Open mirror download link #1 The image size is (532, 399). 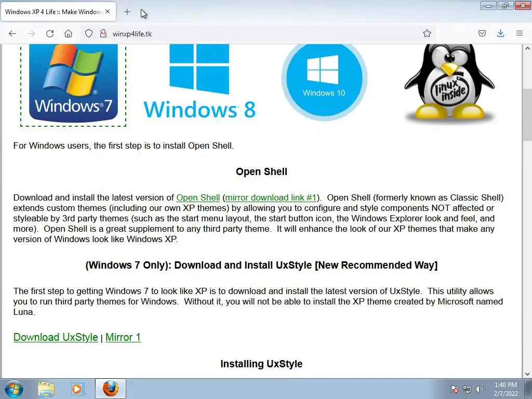(271, 197)
